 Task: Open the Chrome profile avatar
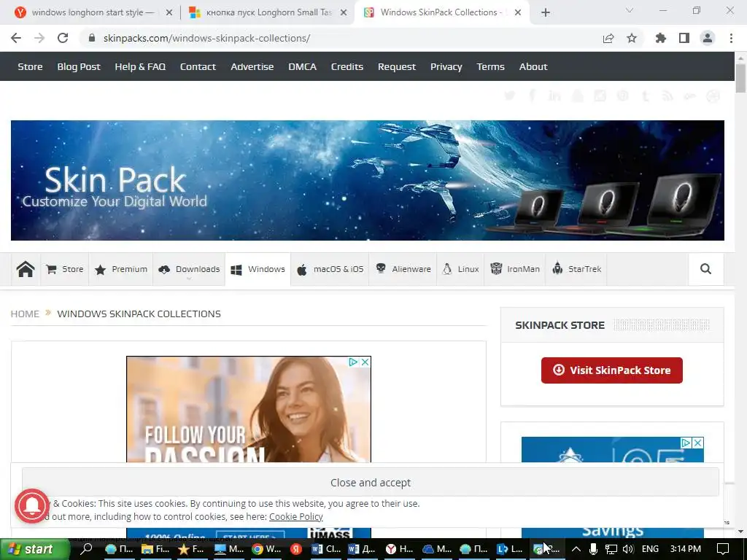coord(708,38)
